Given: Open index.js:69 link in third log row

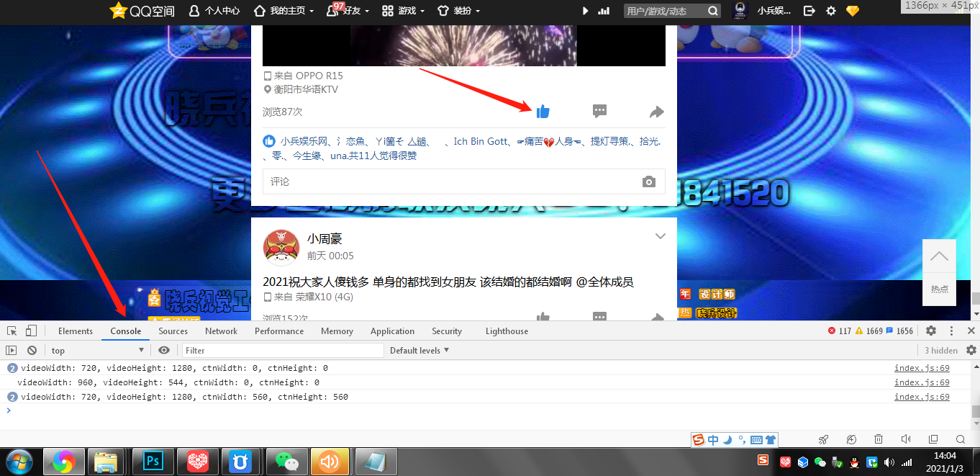Looking at the screenshot, I should point(922,397).
